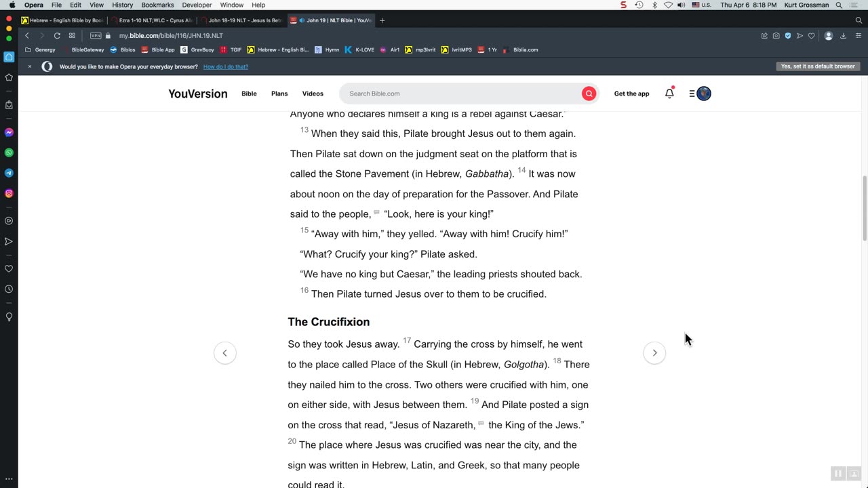868x488 pixels.
Task: Click the YouVersion logo
Action: coord(198,94)
